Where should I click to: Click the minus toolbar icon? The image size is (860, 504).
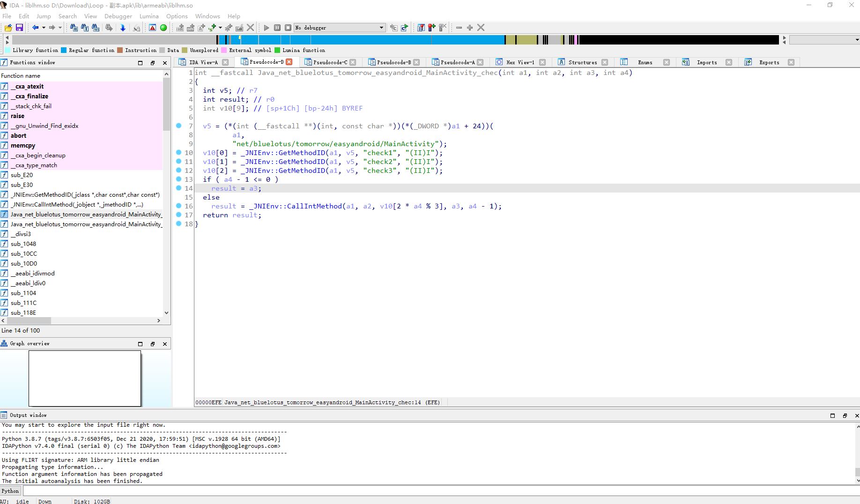tap(459, 28)
